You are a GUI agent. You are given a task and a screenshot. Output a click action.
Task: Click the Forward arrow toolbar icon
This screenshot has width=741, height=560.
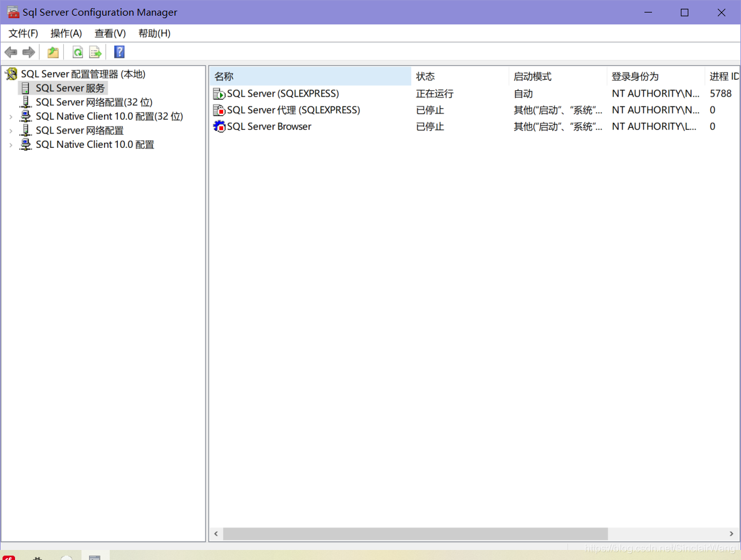pyautogui.click(x=29, y=53)
